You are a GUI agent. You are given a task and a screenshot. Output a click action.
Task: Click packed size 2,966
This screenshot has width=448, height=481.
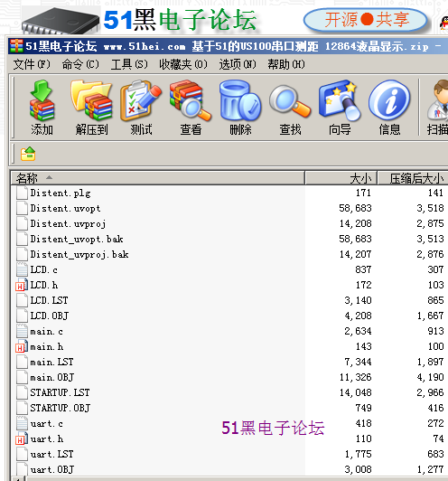pyautogui.click(x=430, y=392)
